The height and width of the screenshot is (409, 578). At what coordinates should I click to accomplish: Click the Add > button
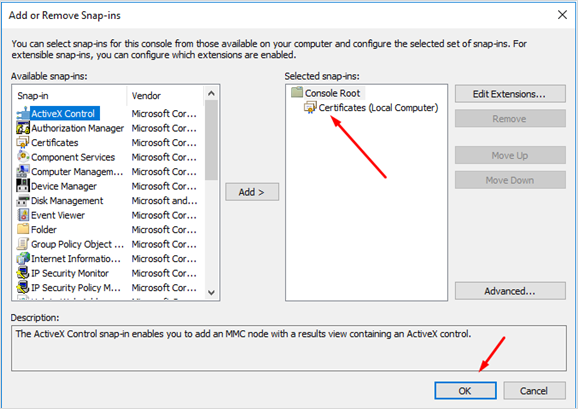[x=252, y=192]
